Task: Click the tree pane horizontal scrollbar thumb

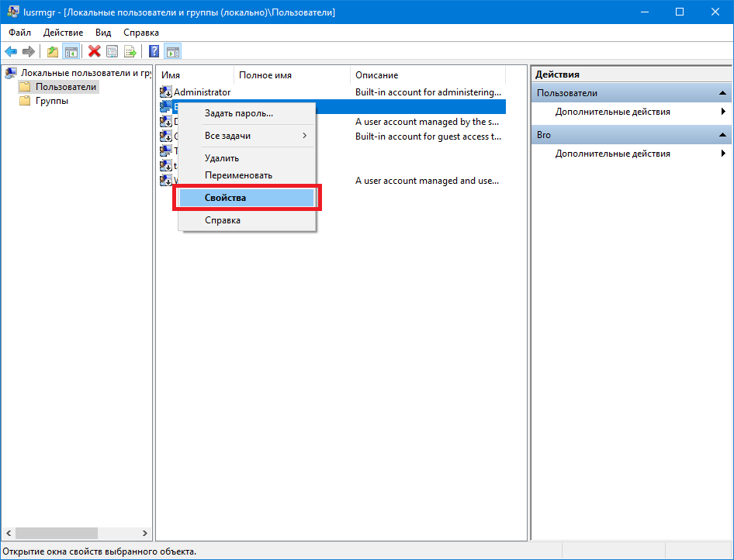Action: point(57,534)
